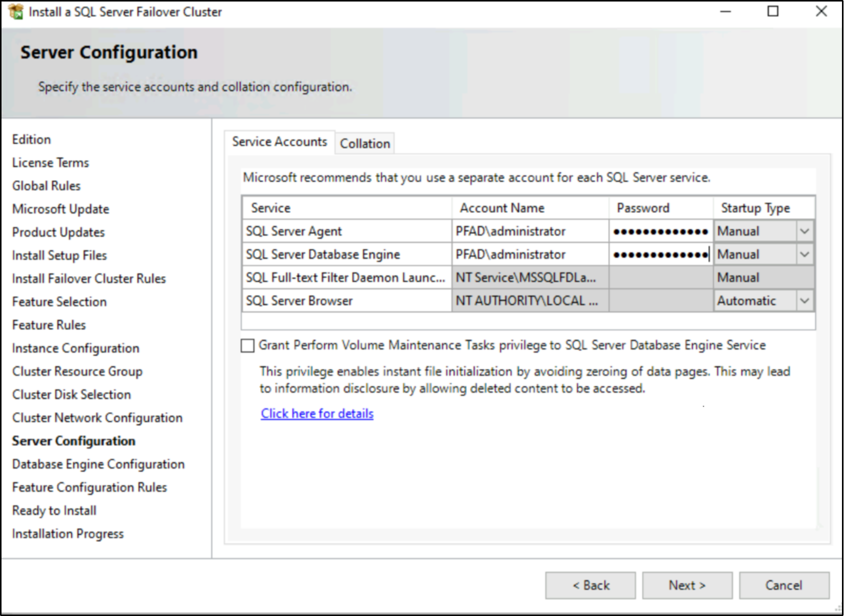Maximize the setup wizard window
844x616 pixels.
tap(773, 12)
